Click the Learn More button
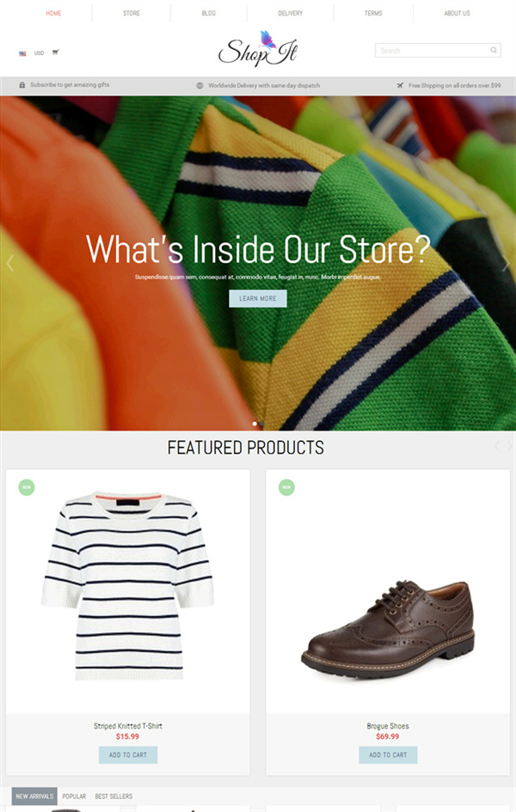This screenshot has height=812, width=516. coord(257,298)
